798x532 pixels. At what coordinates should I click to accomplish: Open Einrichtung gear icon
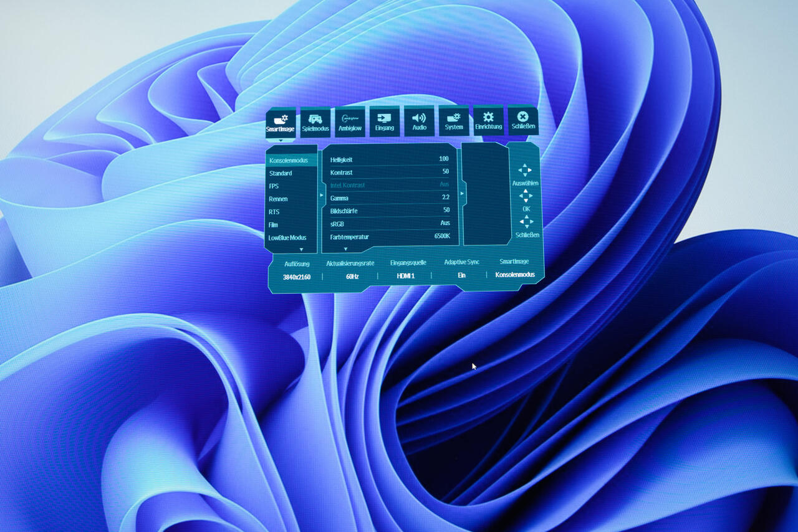pyautogui.click(x=488, y=118)
